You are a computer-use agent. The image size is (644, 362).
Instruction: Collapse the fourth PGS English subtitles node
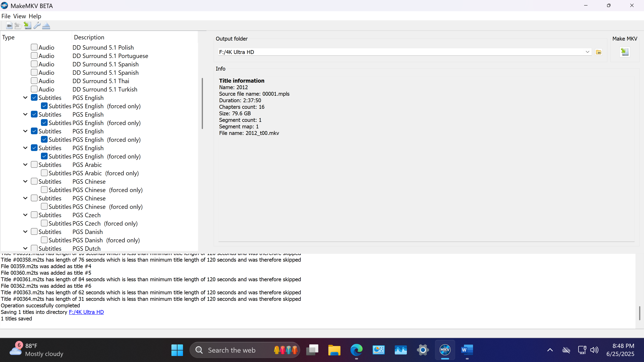click(x=25, y=148)
